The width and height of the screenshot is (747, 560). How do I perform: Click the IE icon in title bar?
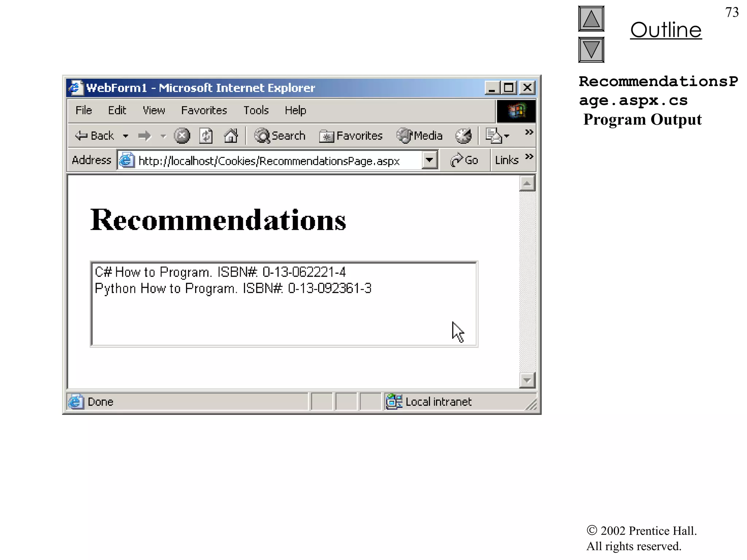click(76, 88)
